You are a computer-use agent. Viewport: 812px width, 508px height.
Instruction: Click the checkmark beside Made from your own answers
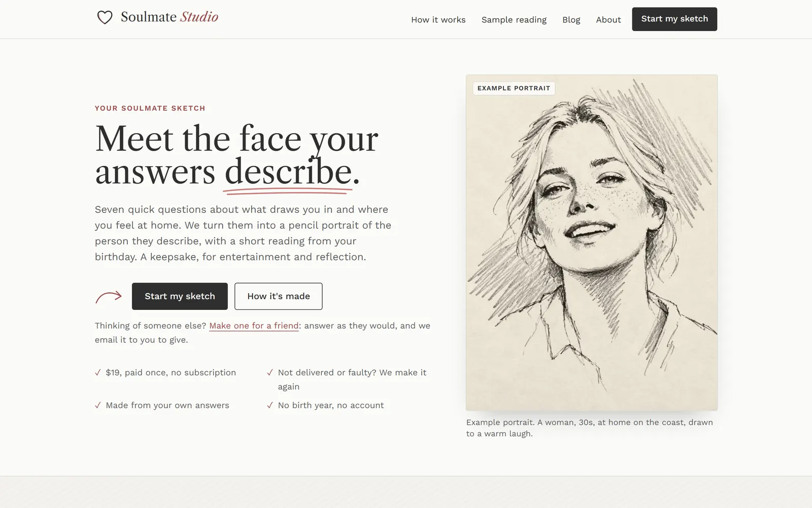tap(98, 405)
